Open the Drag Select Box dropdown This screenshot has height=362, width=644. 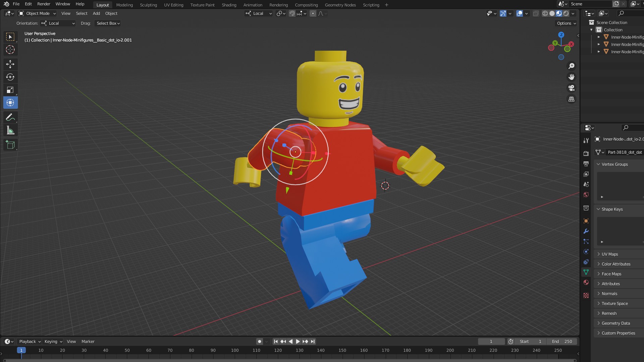[x=108, y=23]
